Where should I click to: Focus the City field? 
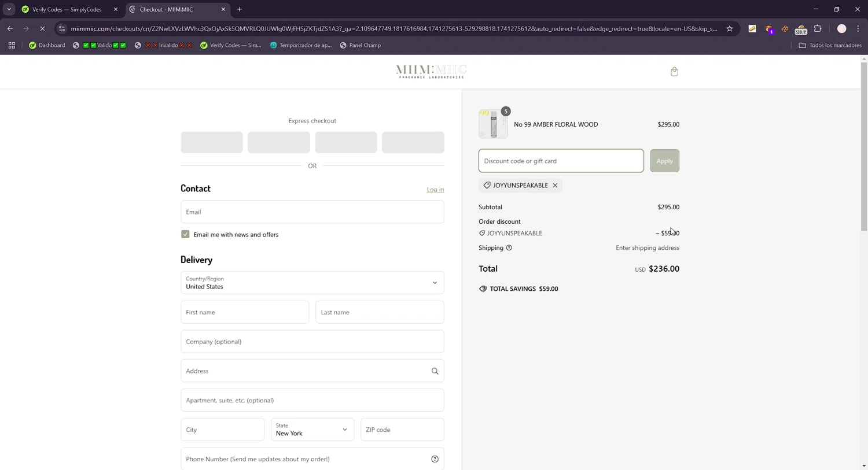(x=222, y=430)
